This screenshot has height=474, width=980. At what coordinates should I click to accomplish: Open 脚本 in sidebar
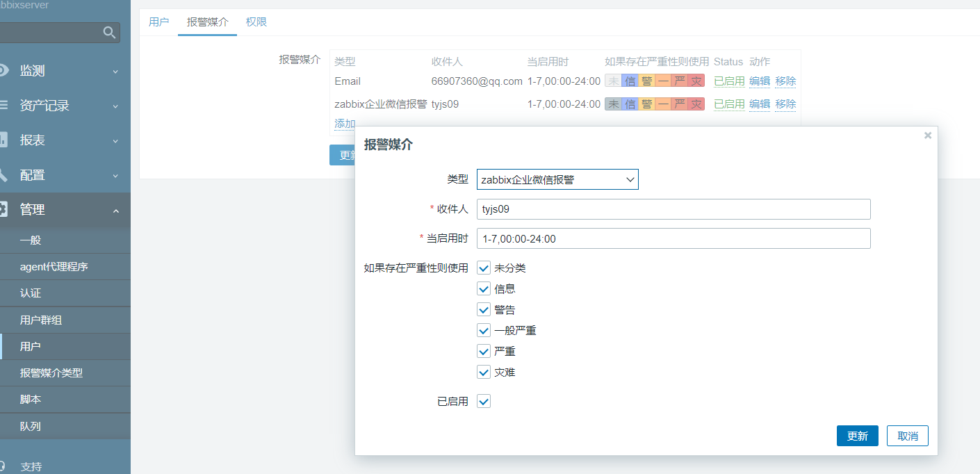(x=65, y=400)
